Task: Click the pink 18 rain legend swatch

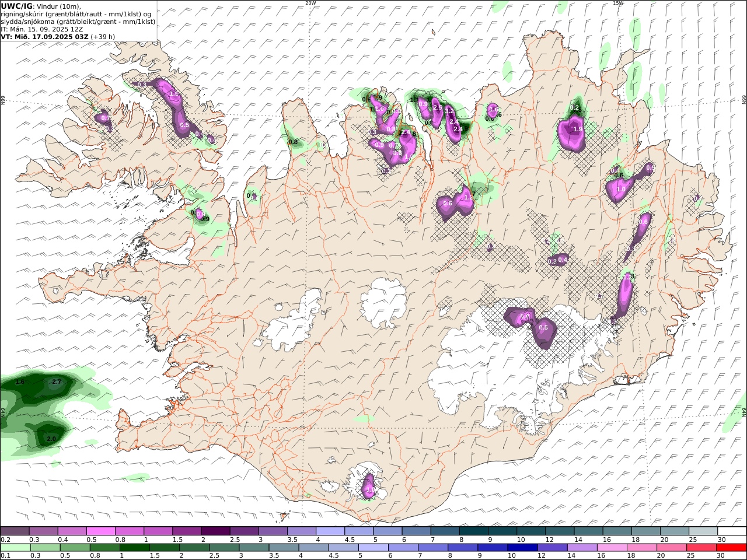Action: [641, 548]
